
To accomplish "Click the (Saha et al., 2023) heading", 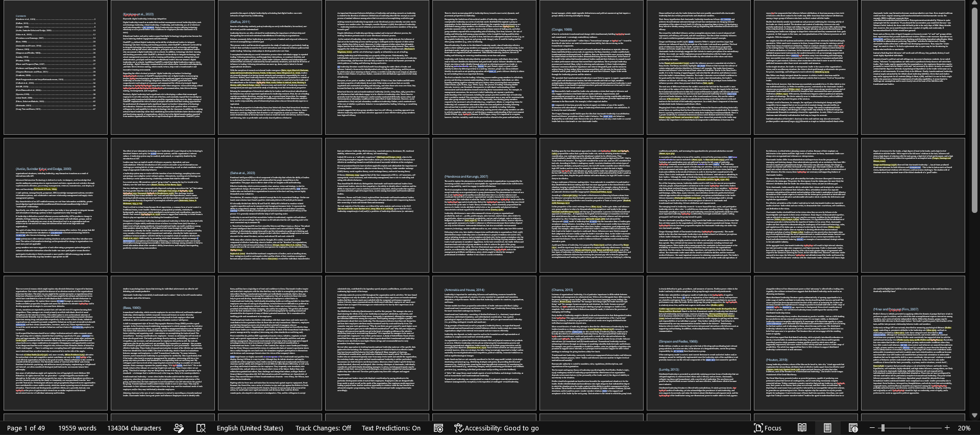I will click(242, 173).
